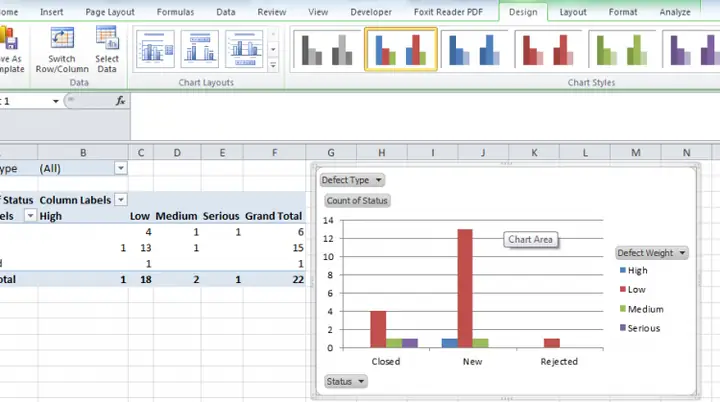Select column header G

pos(331,153)
